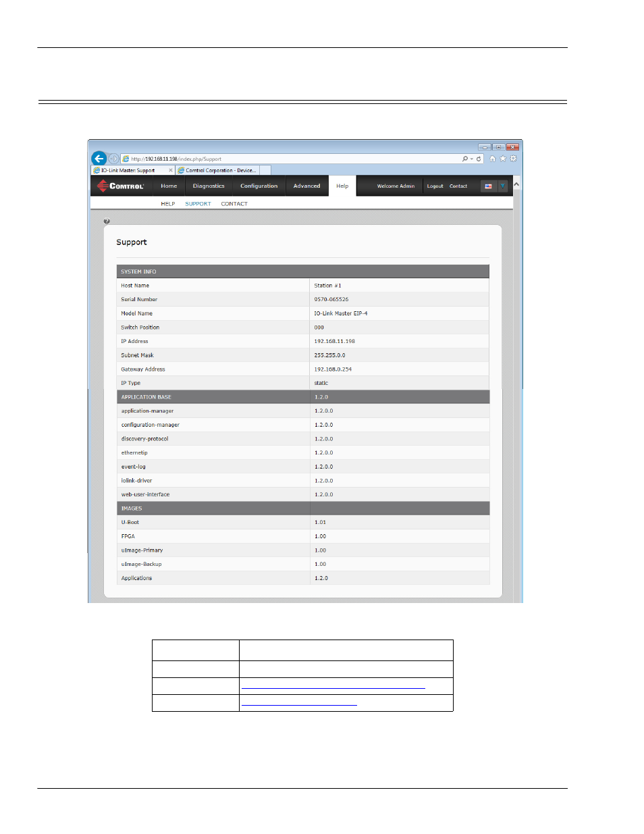Screen dimensions: 644x834
Task: Open the Diagnostics menu
Action: click(x=209, y=186)
